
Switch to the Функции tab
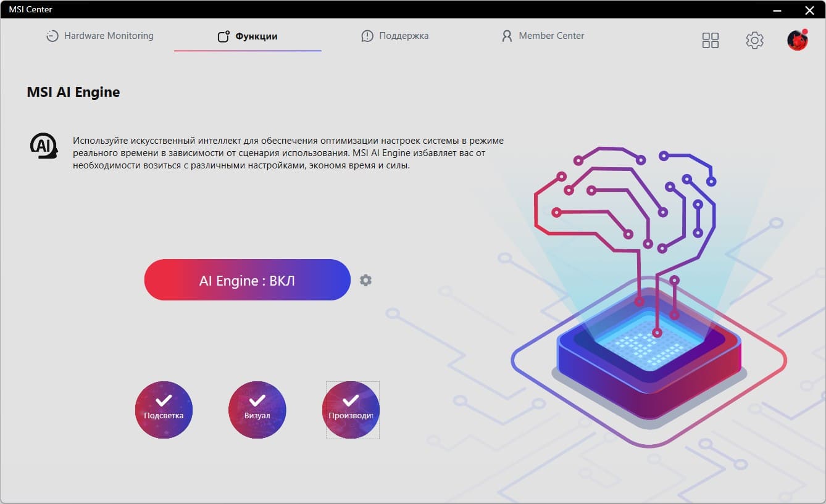[248, 36]
